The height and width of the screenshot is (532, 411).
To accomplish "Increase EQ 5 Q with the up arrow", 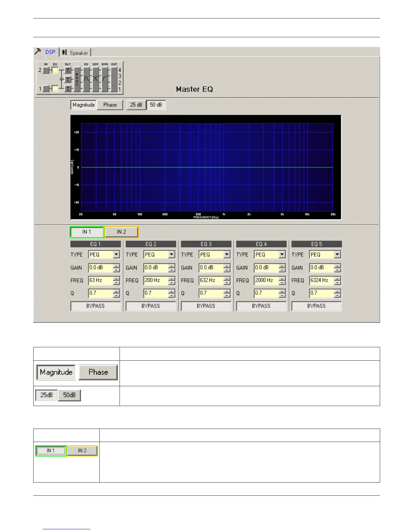I will 337,291.
